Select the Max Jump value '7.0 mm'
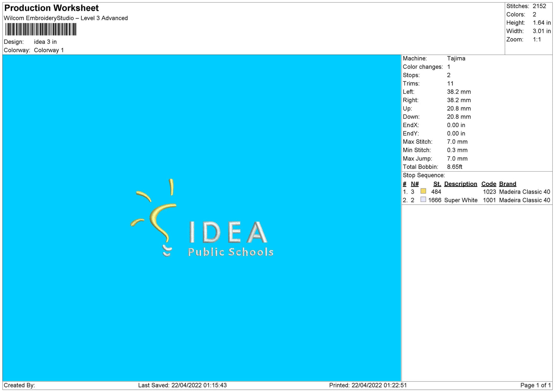This screenshot has width=555, height=392. 457,159
